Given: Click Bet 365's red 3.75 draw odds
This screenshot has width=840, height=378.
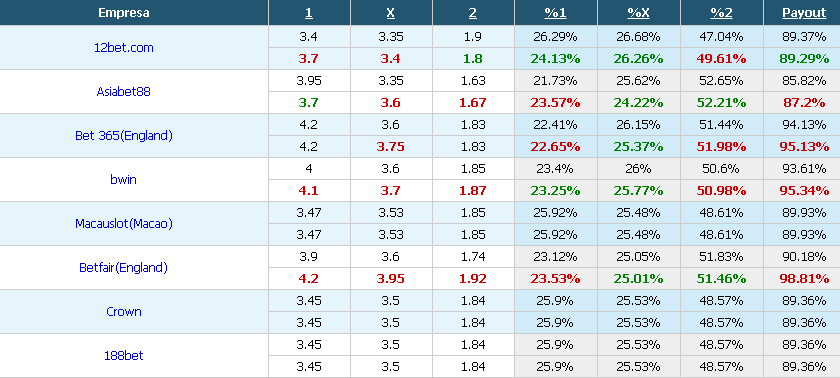Looking at the screenshot, I should (391, 147).
